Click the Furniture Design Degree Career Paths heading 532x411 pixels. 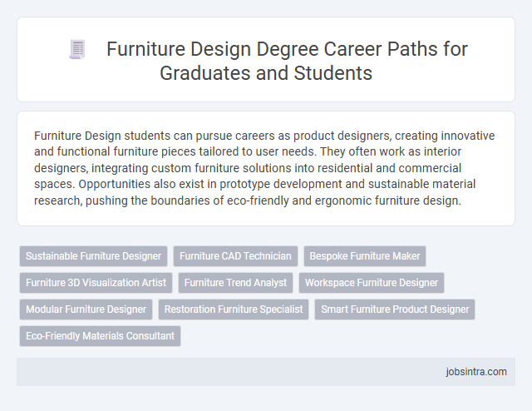(287, 61)
